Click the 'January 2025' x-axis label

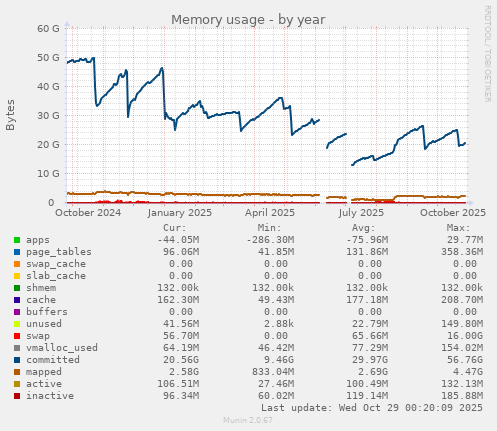point(180,213)
